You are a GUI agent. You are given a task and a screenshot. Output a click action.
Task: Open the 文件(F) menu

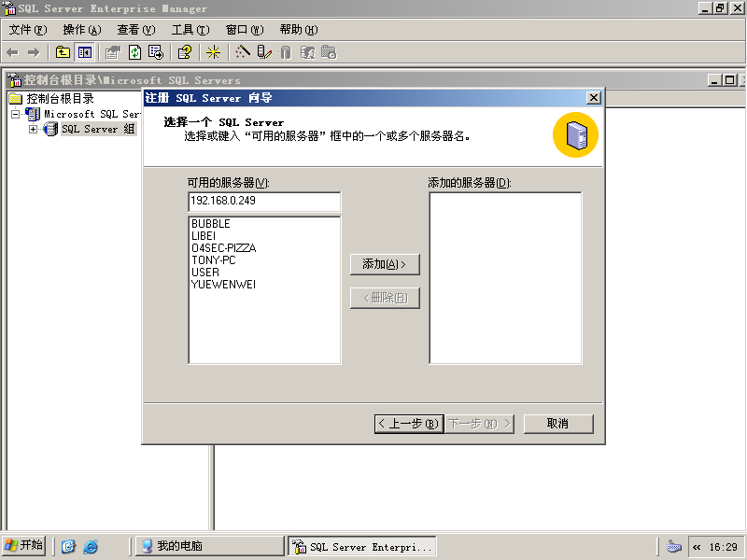[x=28, y=30]
